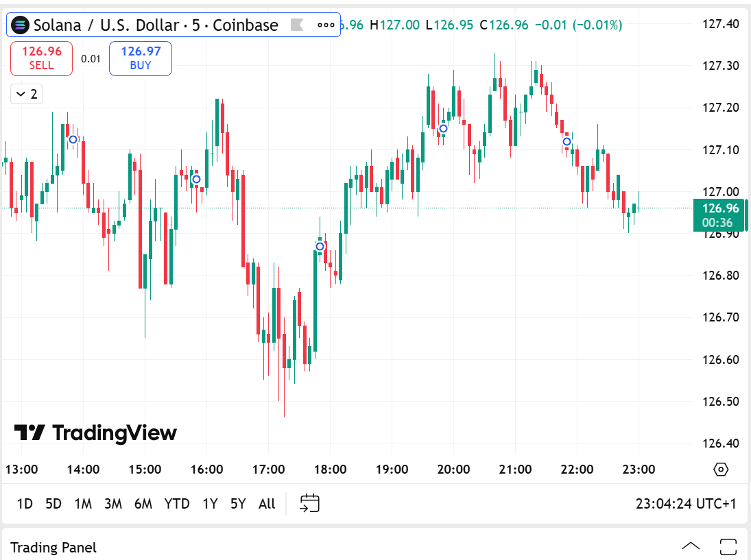Open the hexagon price scale settings icon
Viewport: 751px width, 560px height.
pos(720,470)
